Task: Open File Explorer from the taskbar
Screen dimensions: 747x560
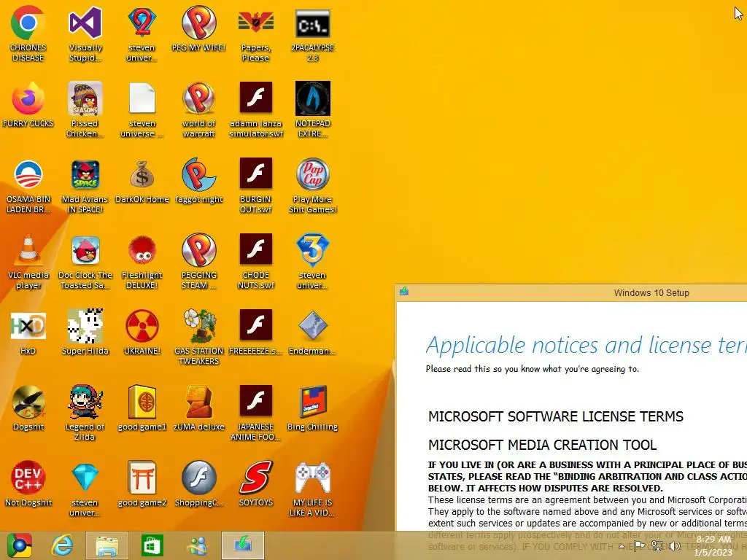Action: (107, 545)
